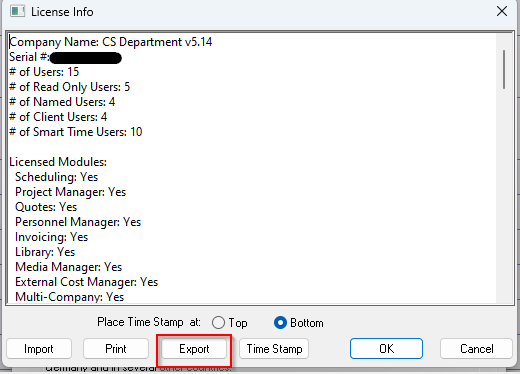The image size is (520, 374).
Task: Click the 'Licensed Modules:' heading text
Action: [58, 162]
